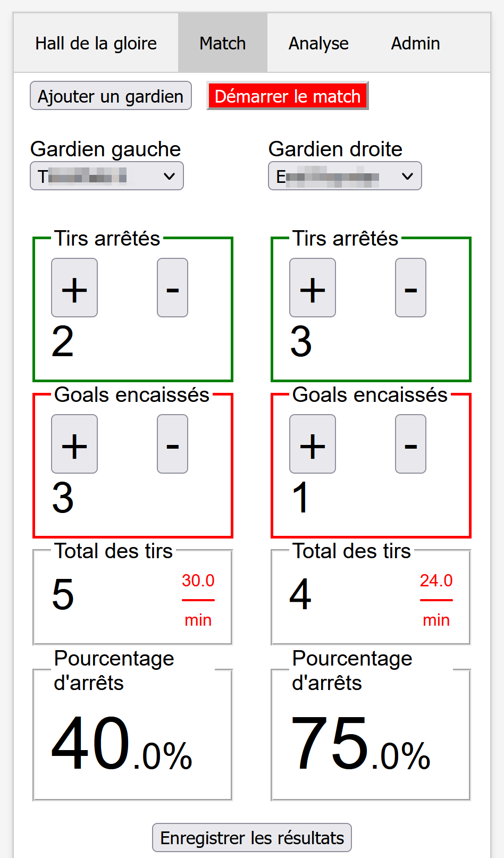Open the Gardien droite dropdown
This screenshot has width=504, height=858.
coord(345,176)
